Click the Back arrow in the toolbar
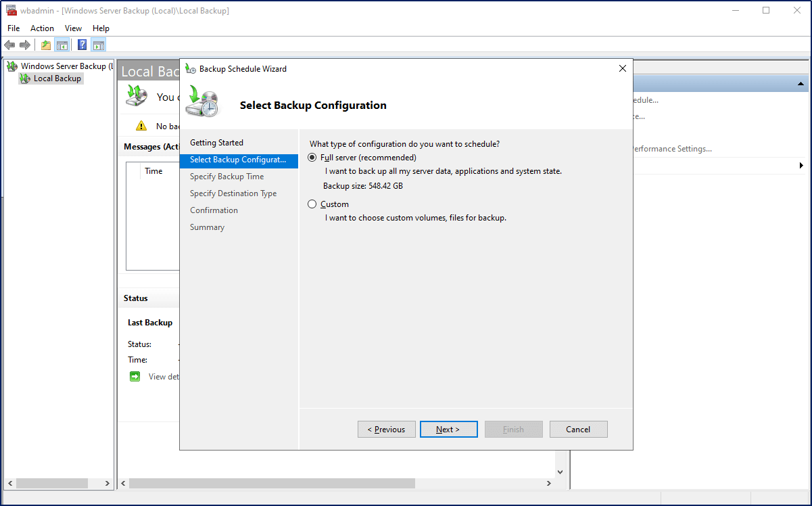 pos(9,45)
